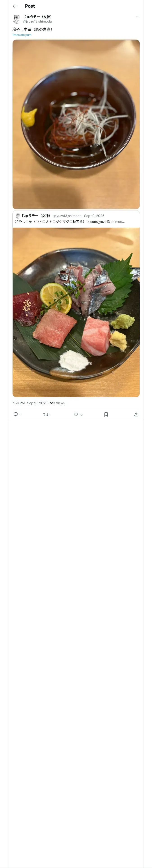The height and width of the screenshot is (868, 152).
Task: Click the quoted post author name じゅうぞー（女神）
Action: tap(36, 216)
